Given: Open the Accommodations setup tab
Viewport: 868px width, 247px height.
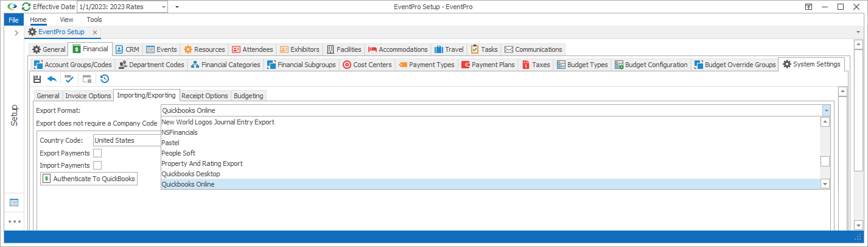Looking at the screenshot, I should tap(398, 49).
